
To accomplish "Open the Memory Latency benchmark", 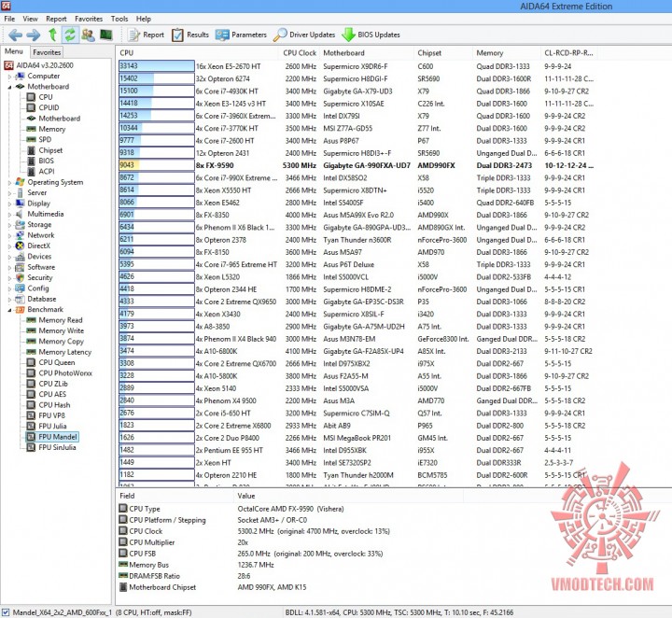I will [x=64, y=352].
